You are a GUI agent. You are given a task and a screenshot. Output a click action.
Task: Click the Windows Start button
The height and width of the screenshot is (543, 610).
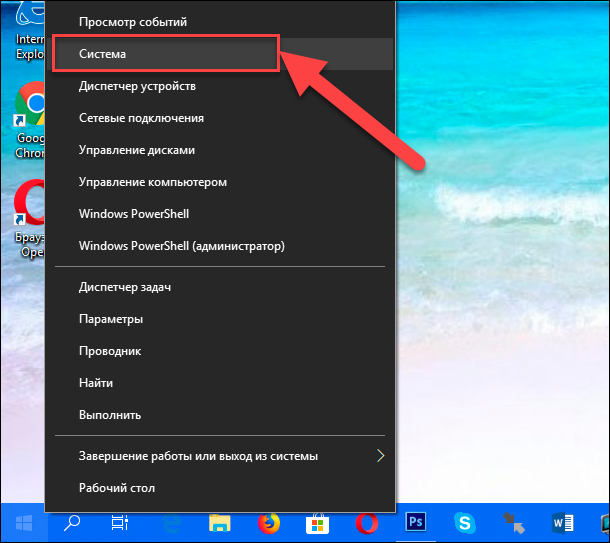(x=24, y=523)
